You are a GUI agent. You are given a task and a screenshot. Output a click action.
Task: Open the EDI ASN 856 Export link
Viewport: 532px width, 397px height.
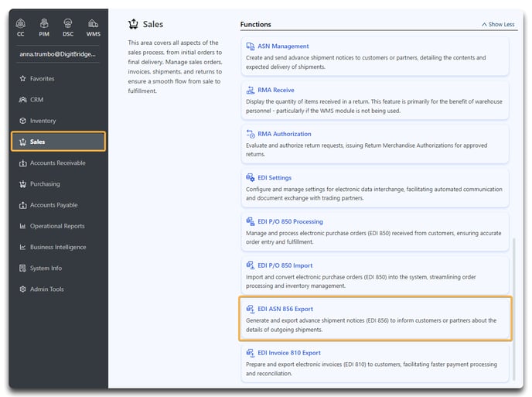[x=285, y=309]
